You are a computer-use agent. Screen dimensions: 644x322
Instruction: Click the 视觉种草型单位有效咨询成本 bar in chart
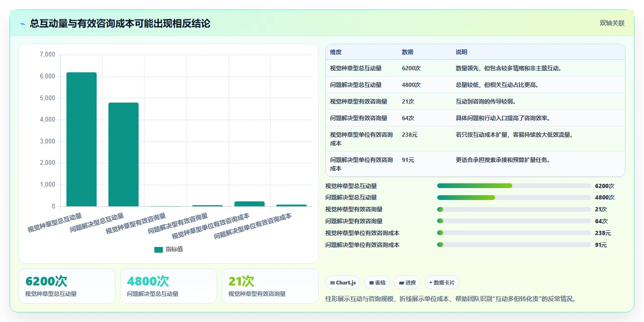pyautogui.click(x=249, y=204)
